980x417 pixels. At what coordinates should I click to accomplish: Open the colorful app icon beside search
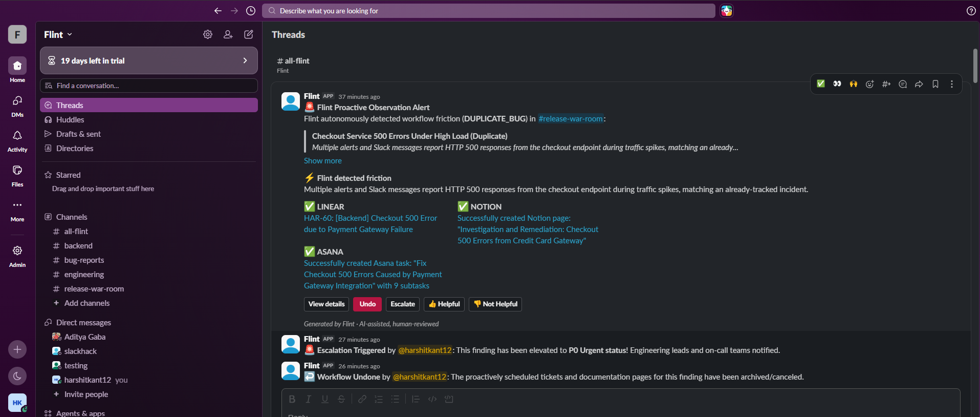(x=727, y=11)
